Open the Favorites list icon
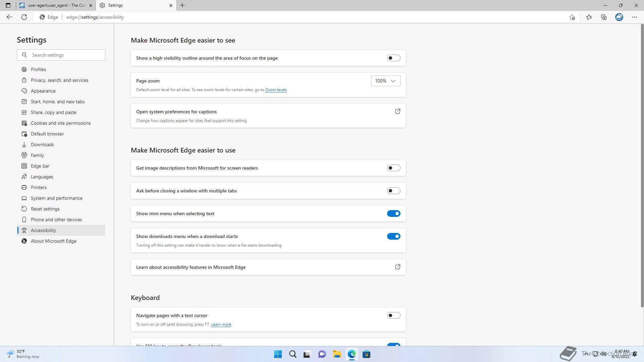Viewport: 644px width, 362px height. tap(589, 17)
